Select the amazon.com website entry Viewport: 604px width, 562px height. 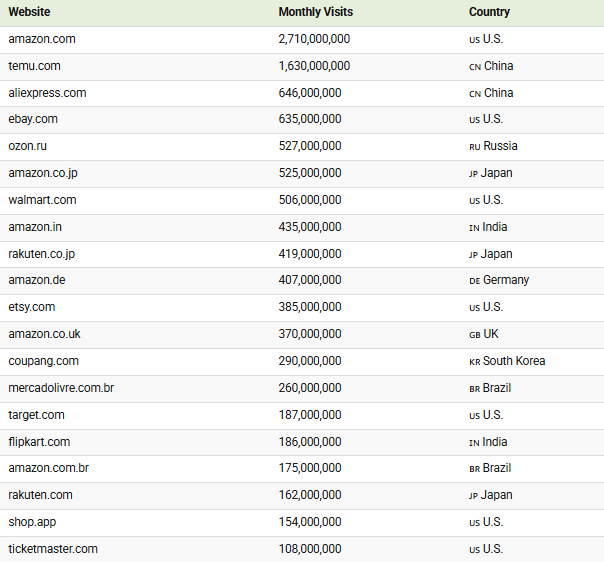click(x=42, y=39)
